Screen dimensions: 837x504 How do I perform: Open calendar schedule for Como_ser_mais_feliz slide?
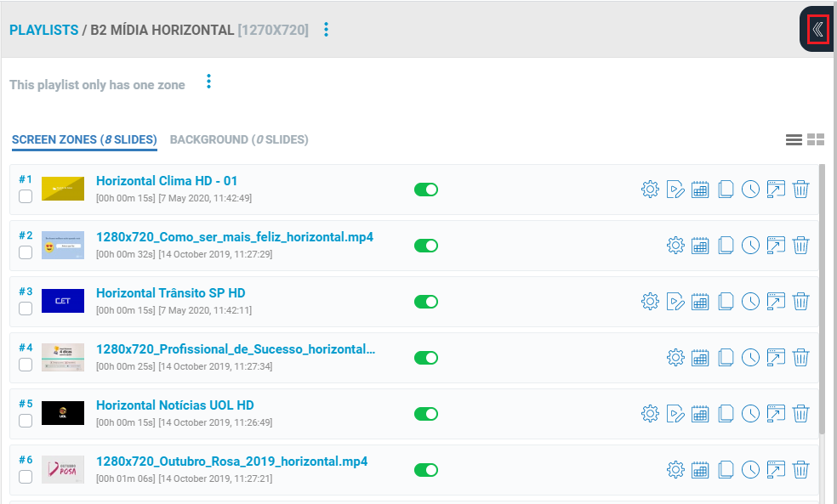(700, 246)
